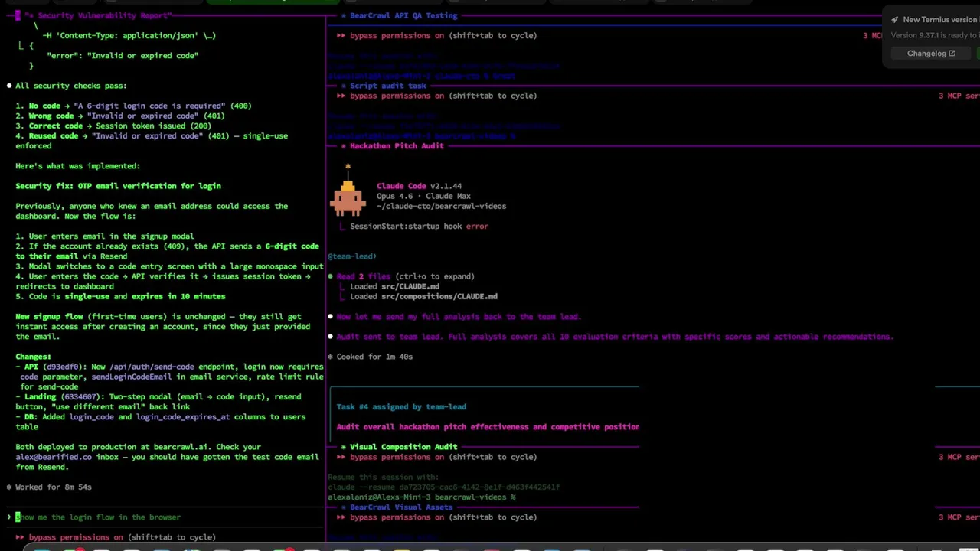Click 'Correct code' security check result line

(113, 126)
